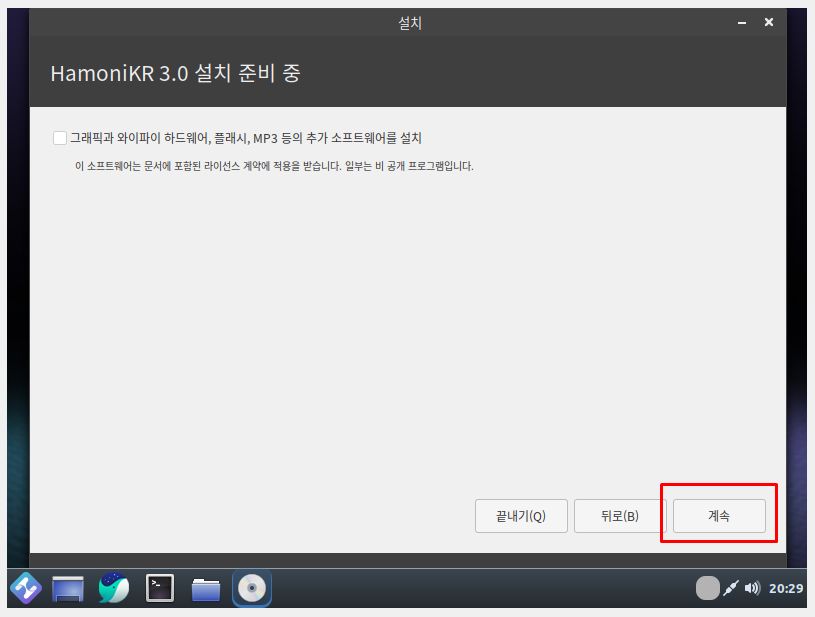Quit installer via 끝내기(Q) button
This screenshot has width=815, height=617.
tap(521, 516)
